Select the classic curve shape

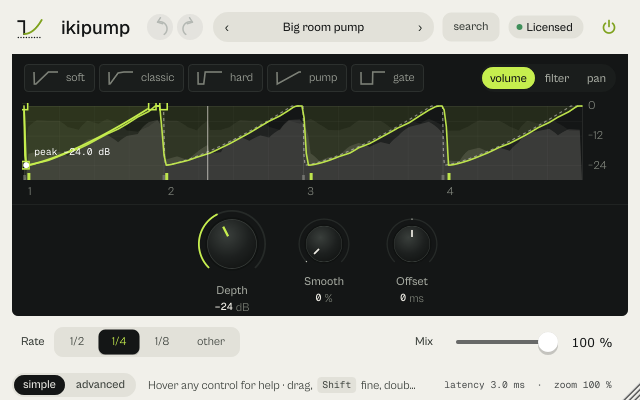141,78
